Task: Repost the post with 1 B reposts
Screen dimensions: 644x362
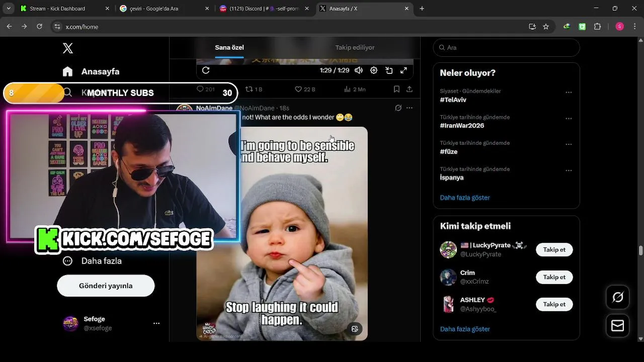Action: (254, 89)
